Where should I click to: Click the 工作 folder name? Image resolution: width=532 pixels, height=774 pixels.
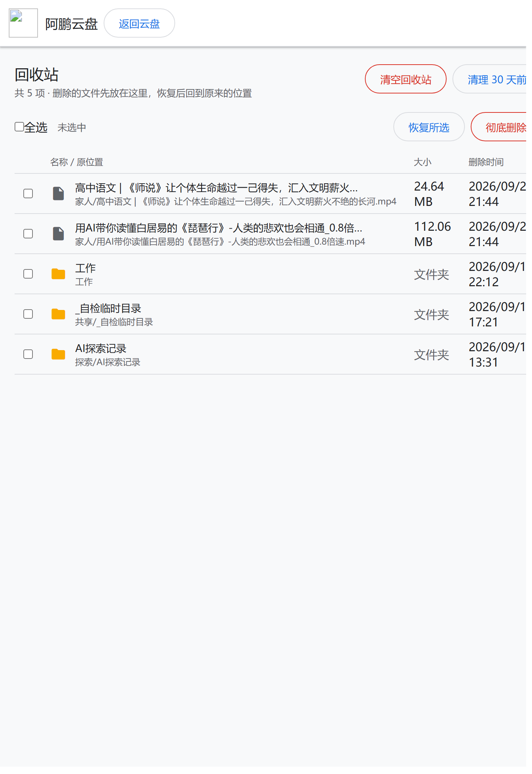click(85, 268)
